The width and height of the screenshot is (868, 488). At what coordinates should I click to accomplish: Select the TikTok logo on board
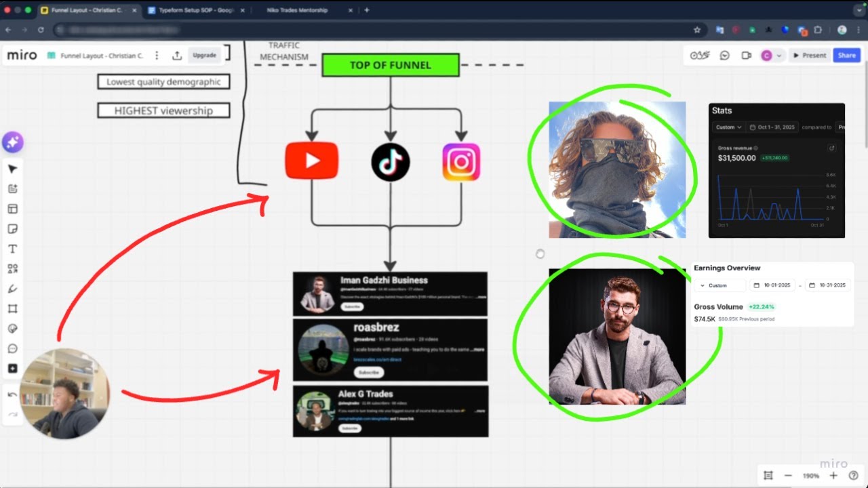[x=391, y=162]
